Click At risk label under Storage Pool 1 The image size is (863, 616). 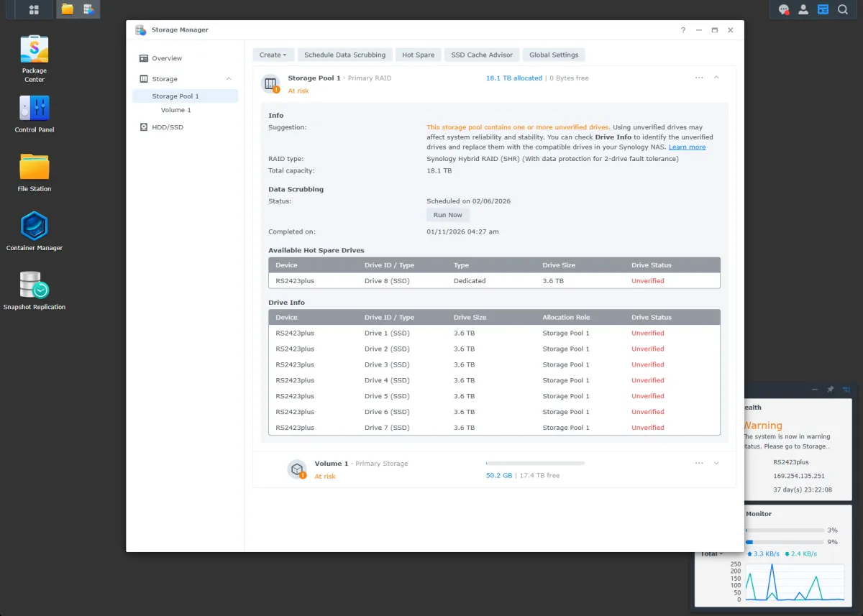[298, 91]
